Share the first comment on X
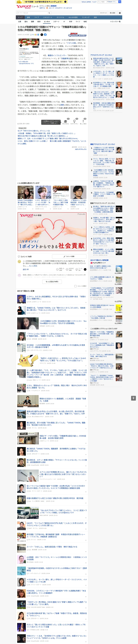Viewport: 138px width, 644px height. (85, 269)
